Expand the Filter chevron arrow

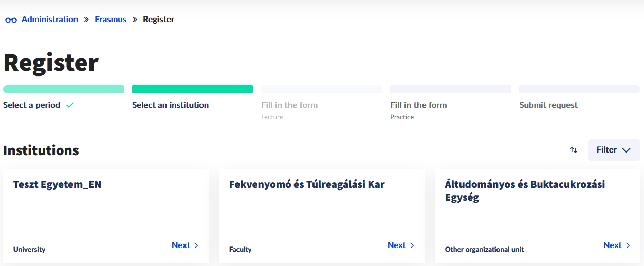click(x=626, y=150)
